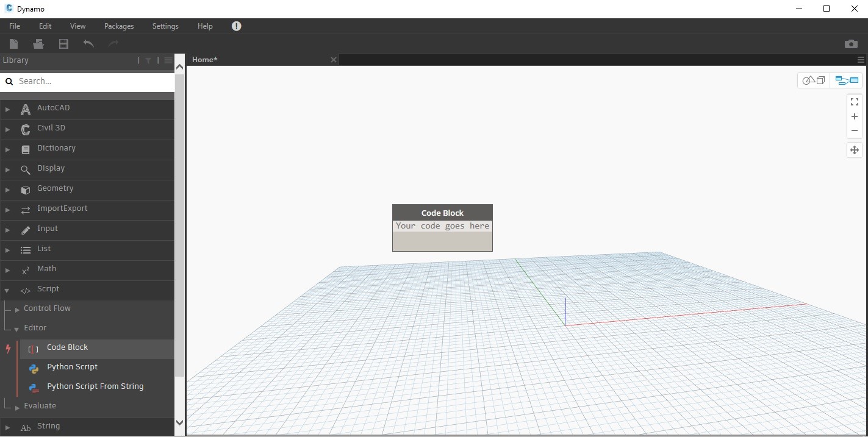Screen dimensions: 868x437
Task: Expand the Input category arrow
Action: point(7,230)
